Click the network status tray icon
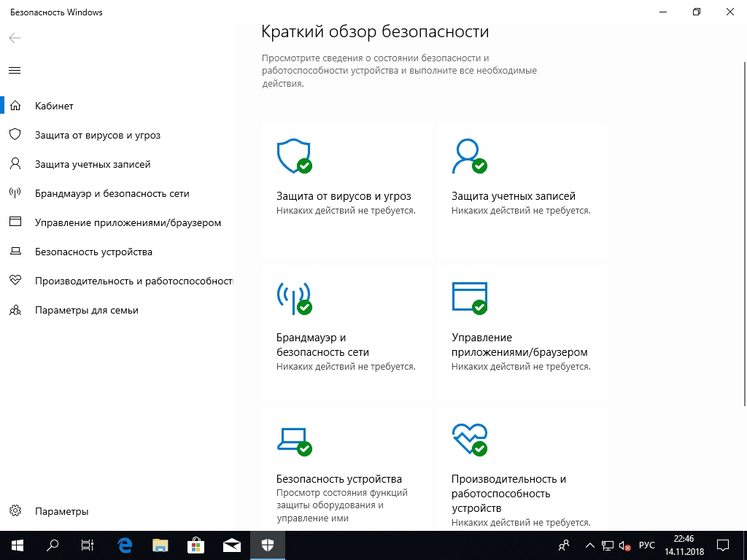 608,545
